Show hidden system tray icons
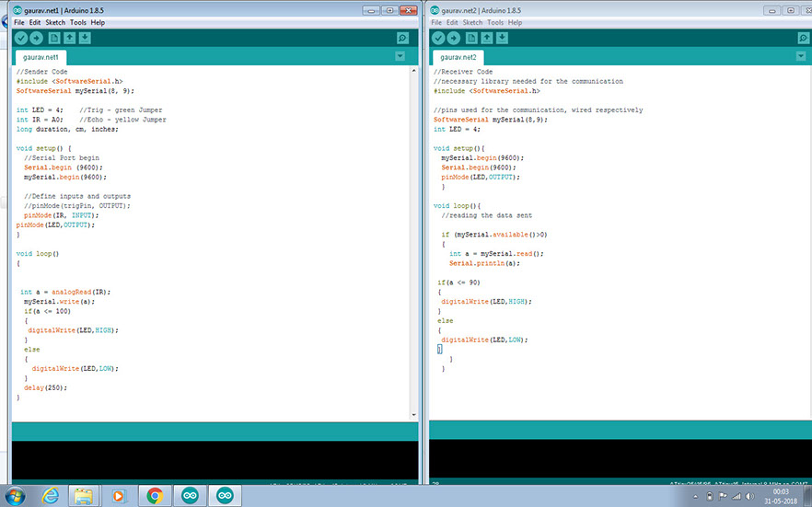 point(695,497)
